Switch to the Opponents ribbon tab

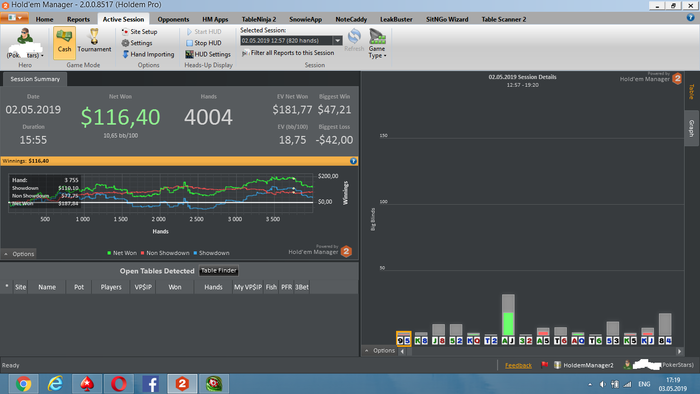173,19
